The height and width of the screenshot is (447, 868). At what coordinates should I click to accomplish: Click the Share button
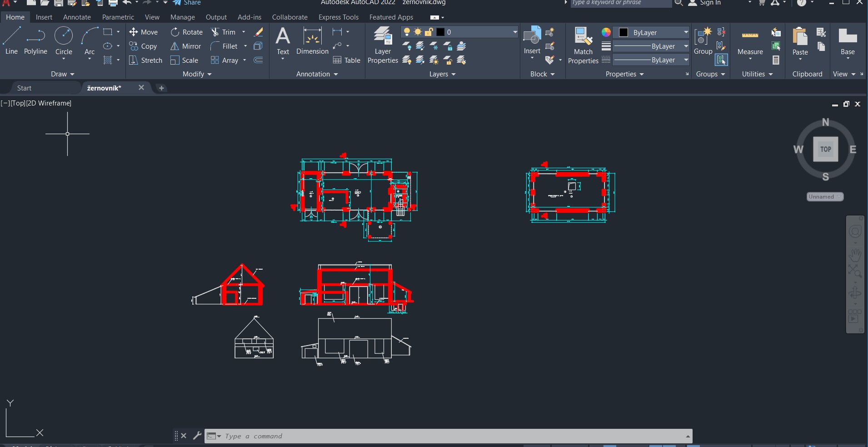[187, 3]
